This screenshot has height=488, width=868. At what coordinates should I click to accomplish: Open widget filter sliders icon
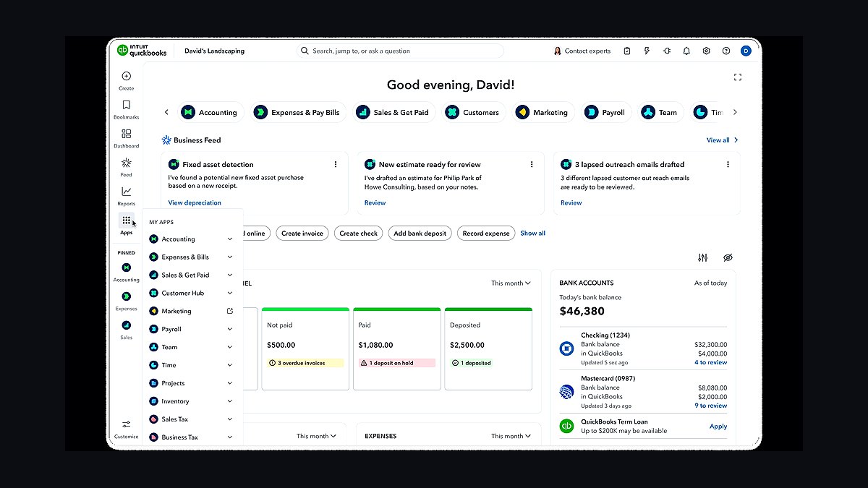(x=703, y=258)
